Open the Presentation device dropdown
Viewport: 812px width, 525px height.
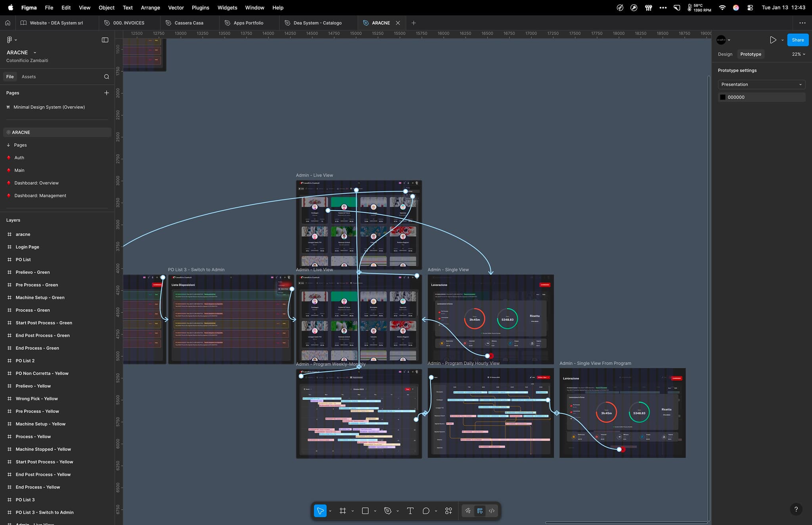tap(761, 84)
